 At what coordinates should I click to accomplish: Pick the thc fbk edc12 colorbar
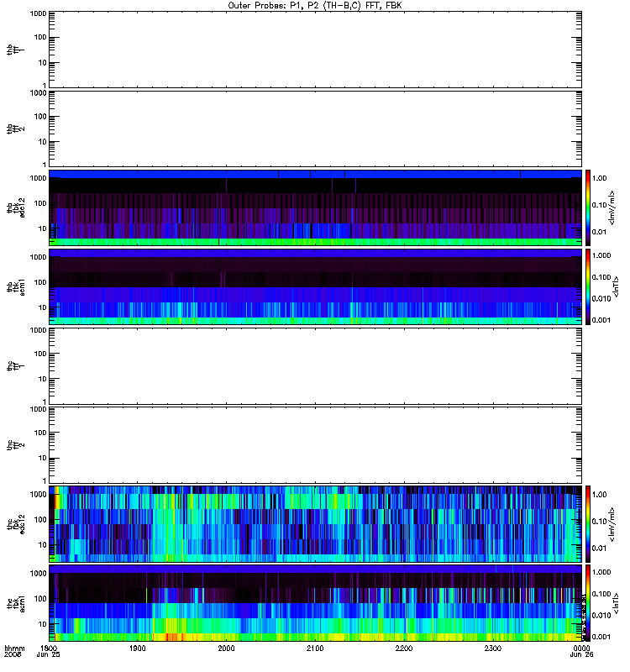point(588,523)
